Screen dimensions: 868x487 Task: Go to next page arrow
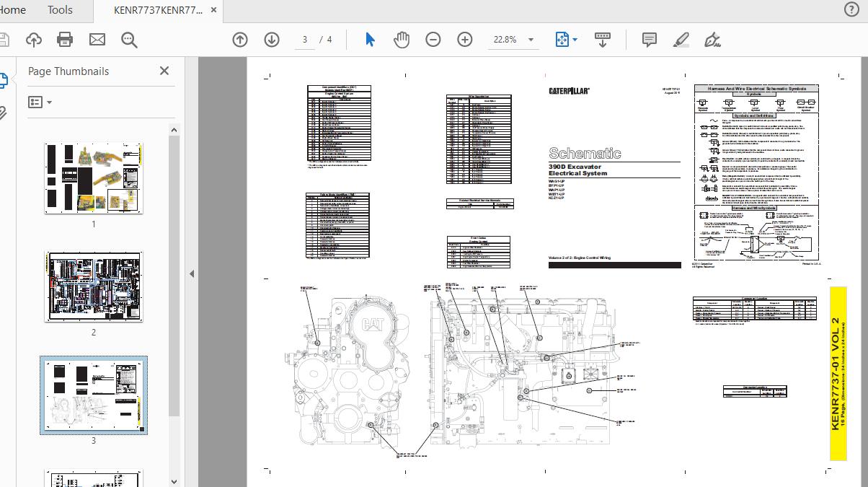[272, 40]
